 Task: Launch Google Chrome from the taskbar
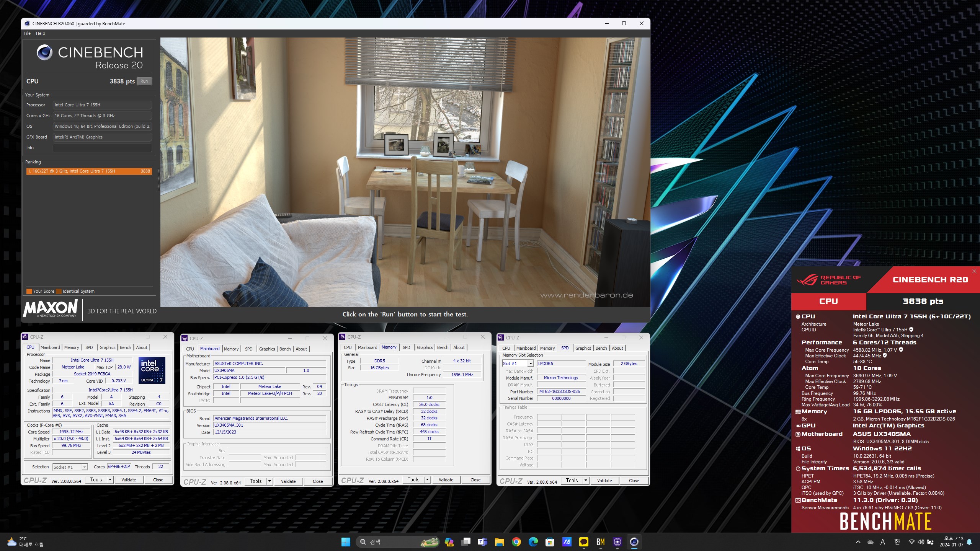(516, 542)
